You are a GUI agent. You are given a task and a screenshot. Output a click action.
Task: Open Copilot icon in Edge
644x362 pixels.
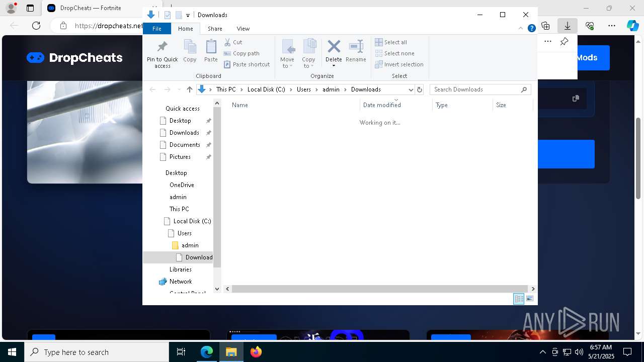632,25
